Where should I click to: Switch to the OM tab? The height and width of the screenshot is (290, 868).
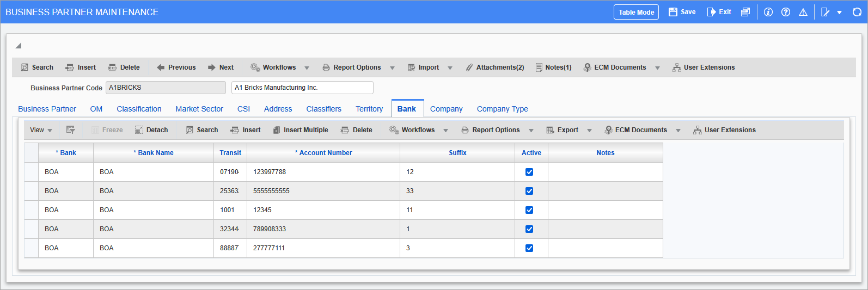[x=96, y=109]
